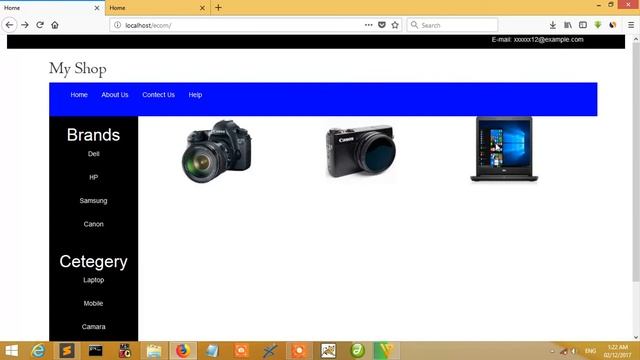Open File Explorer from the taskbar
Viewport: 640px width, 360px height.
pos(154,351)
